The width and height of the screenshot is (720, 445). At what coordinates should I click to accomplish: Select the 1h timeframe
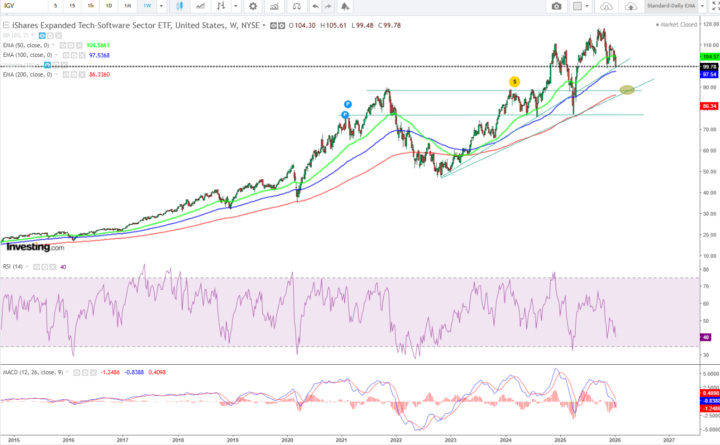coord(91,6)
